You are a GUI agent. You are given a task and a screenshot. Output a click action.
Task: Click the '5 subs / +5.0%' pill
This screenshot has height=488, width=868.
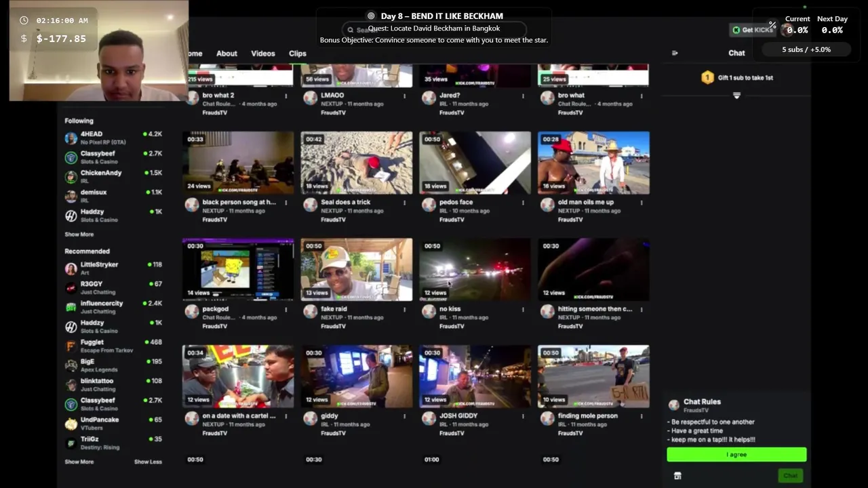pyautogui.click(x=806, y=49)
